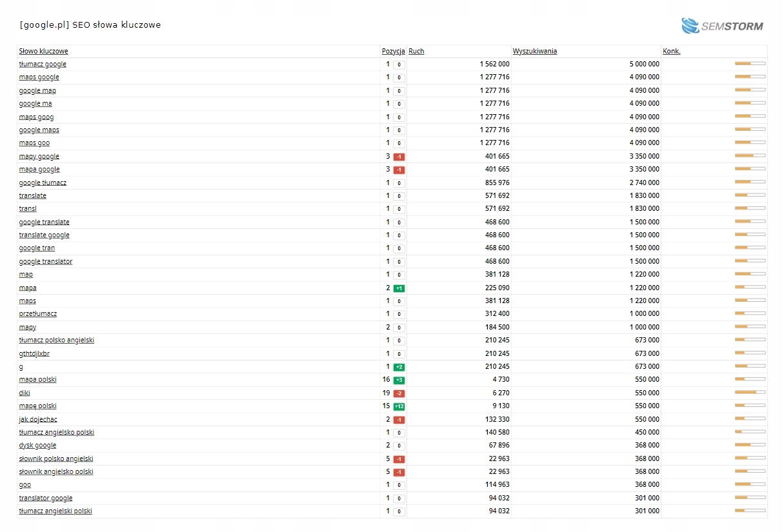Open the translate keyword link
Viewport: 784px width, 532px height.
pos(32,196)
